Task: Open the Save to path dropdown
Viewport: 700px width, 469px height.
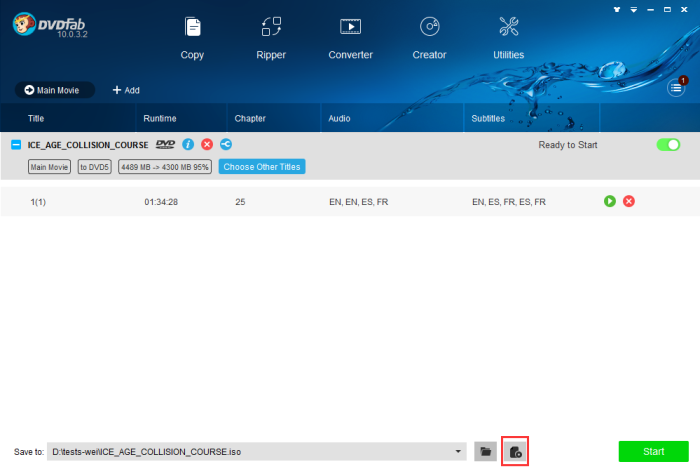Action: coord(459,452)
